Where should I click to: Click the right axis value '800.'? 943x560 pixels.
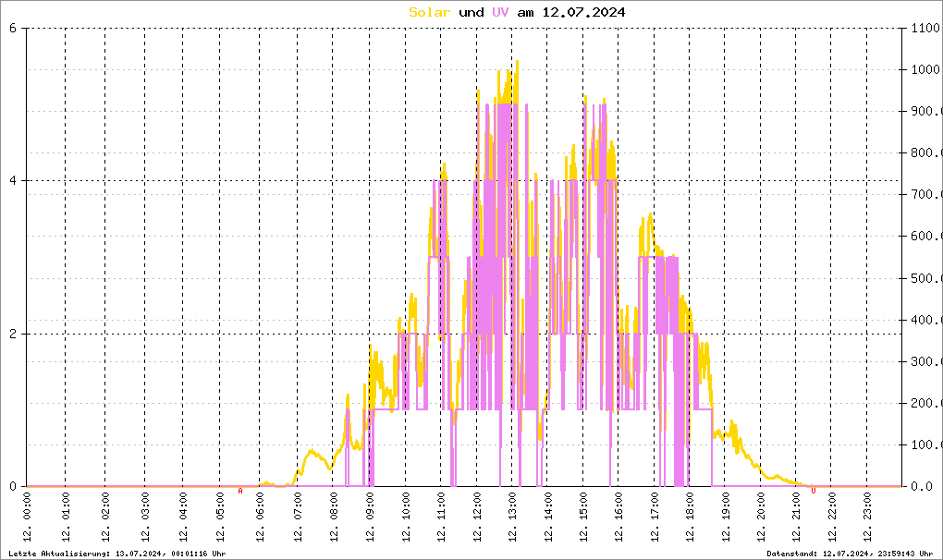[x=926, y=153]
